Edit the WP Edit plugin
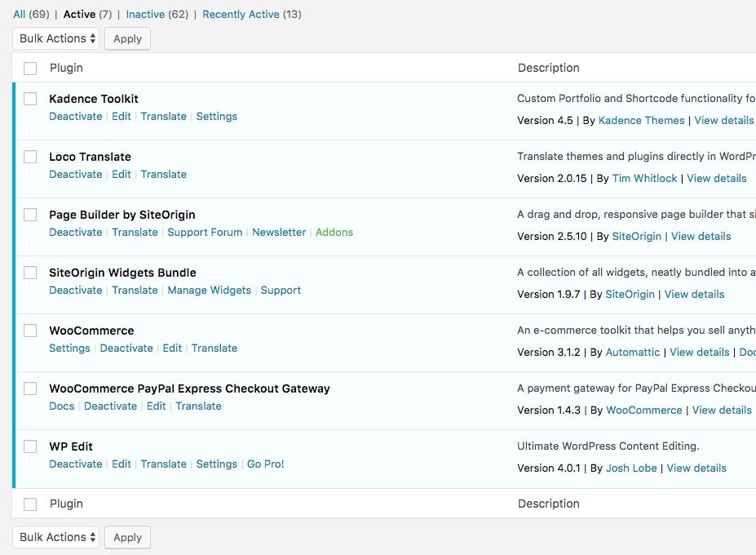 click(x=122, y=464)
